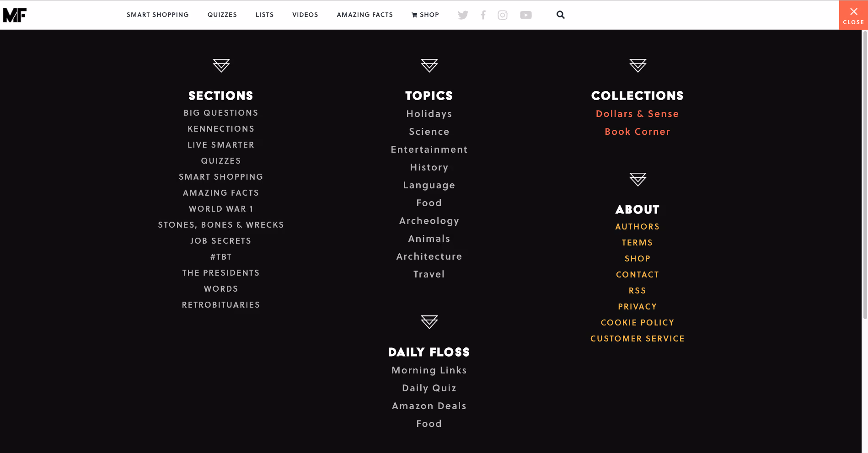Viewport: 868px width, 453px height.
Task: Select Archeology topic
Action: (x=429, y=221)
